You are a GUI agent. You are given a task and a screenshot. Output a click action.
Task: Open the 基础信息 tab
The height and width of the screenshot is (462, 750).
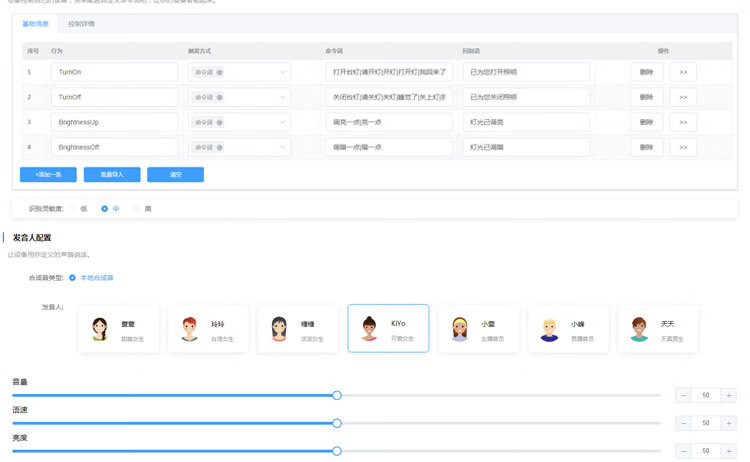pyautogui.click(x=35, y=22)
